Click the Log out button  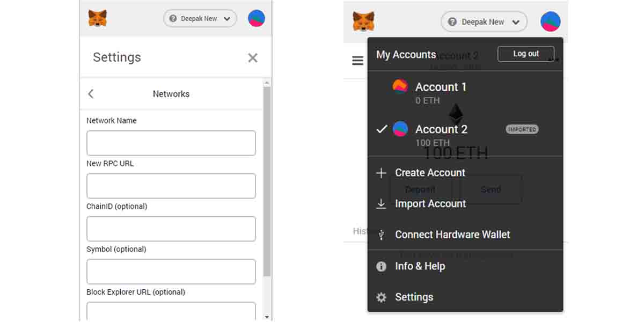point(526,54)
